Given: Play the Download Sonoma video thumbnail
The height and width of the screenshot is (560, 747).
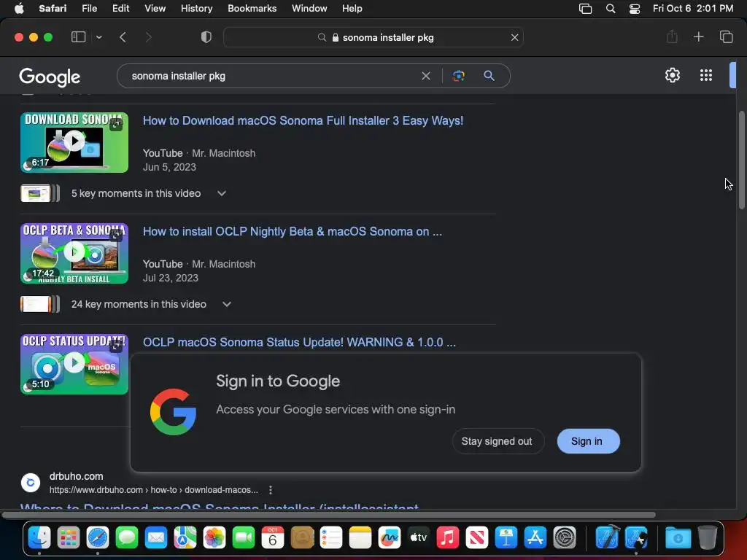Looking at the screenshot, I should [74, 142].
